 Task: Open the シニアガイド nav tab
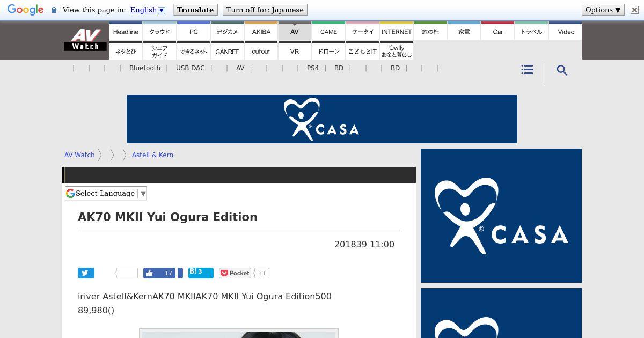tap(159, 51)
